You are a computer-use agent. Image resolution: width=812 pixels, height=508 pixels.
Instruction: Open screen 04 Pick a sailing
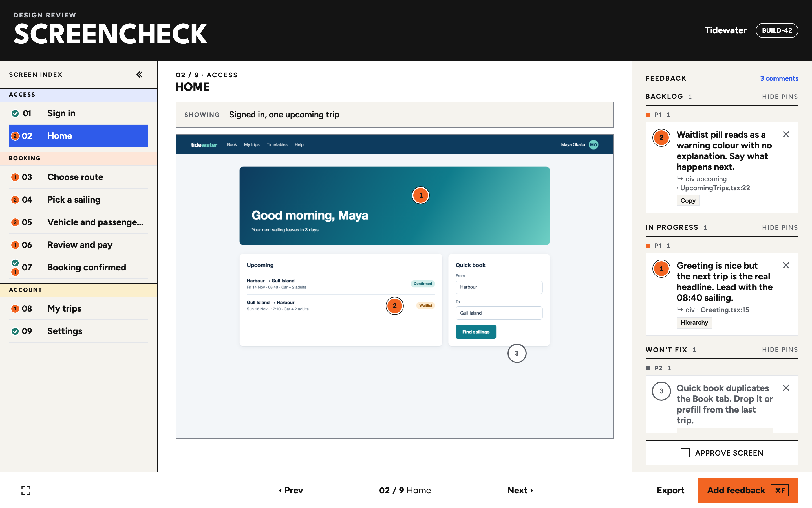tap(78, 200)
